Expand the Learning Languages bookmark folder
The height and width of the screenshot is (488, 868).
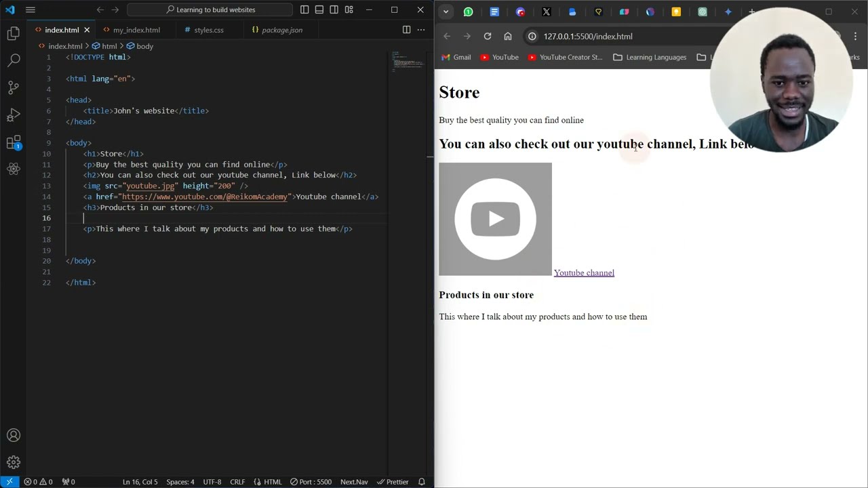click(x=650, y=57)
